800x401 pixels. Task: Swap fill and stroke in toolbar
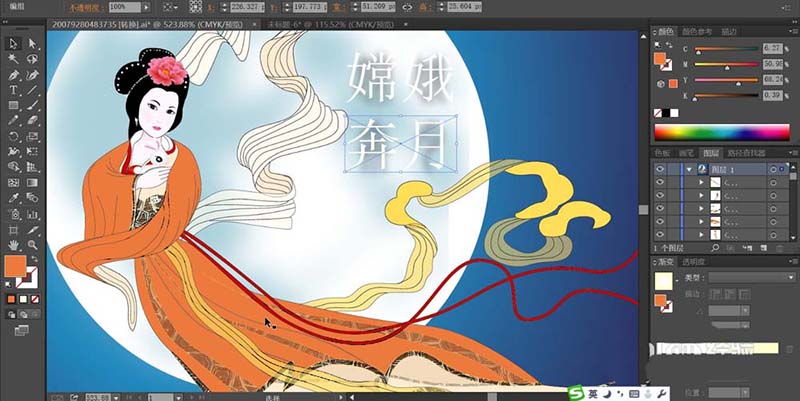click(34, 259)
